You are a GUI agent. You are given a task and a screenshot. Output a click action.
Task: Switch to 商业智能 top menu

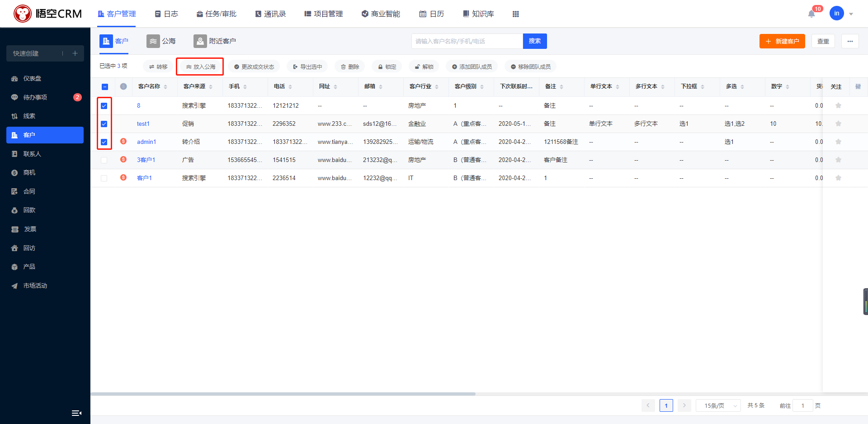tap(381, 14)
